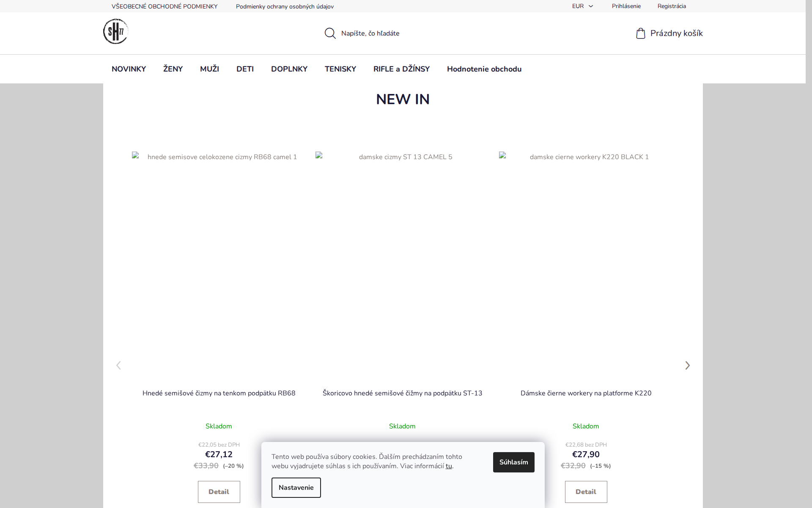The width and height of the screenshot is (812, 508).
Task: Click Hodnotenie obchodu link
Action: coord(484,69)
